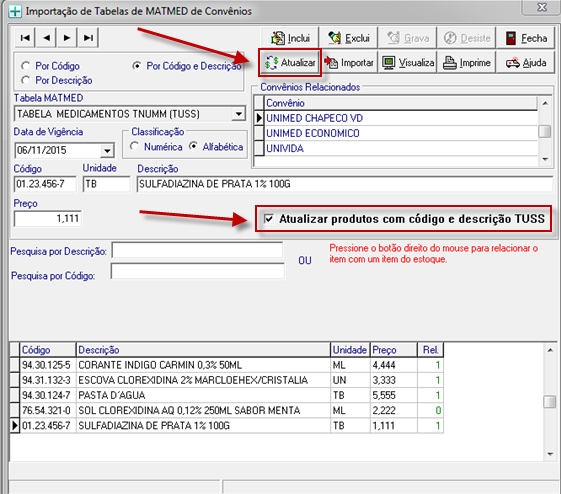Click the Ajuda help button

pyautogui.click(x=526, y=63)
